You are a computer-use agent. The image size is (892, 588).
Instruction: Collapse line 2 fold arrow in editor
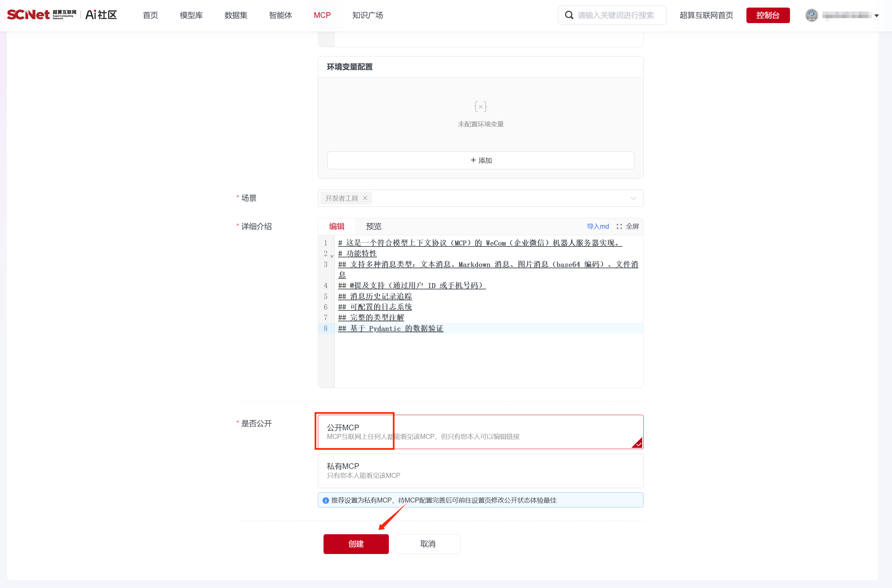point(331,256)
